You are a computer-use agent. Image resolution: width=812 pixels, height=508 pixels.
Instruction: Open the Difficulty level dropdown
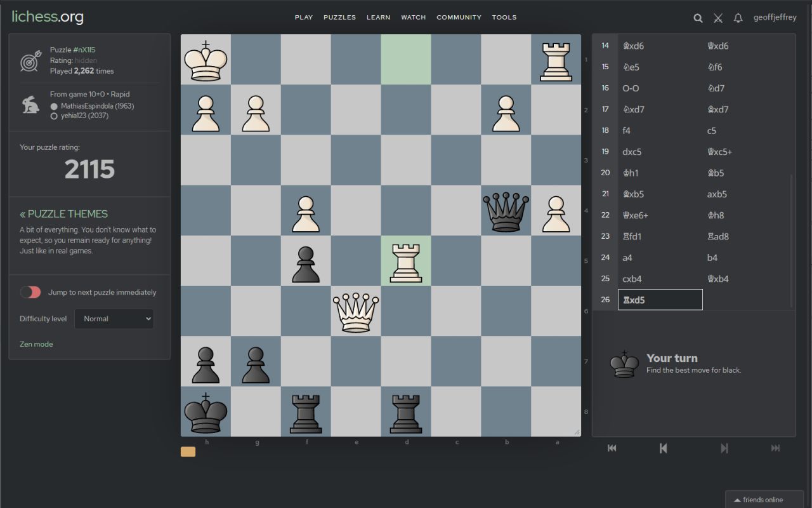point(114,319)
